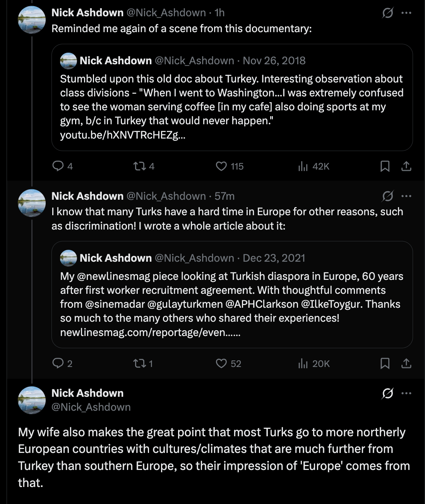
Task: Reply to the documentary tweet
Action: pos(58,166)
